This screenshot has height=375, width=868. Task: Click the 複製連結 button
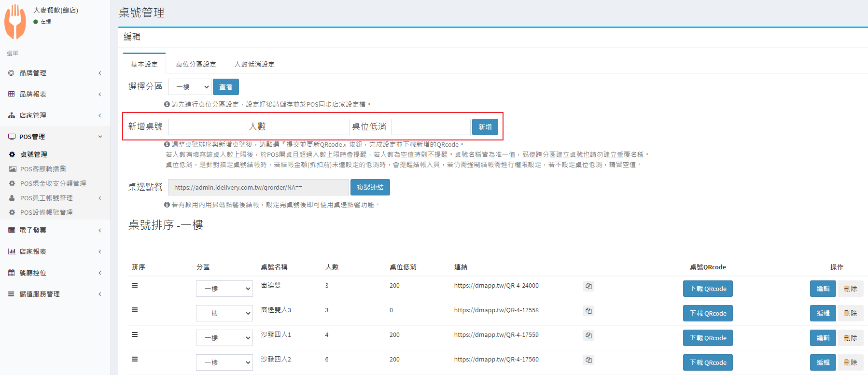[370, 187]
